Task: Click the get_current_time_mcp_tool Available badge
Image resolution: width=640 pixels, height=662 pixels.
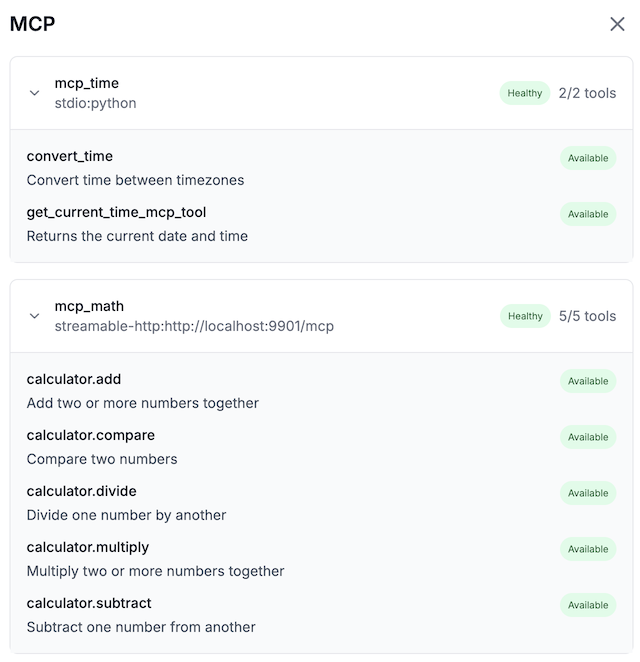Action: point(588,214)
